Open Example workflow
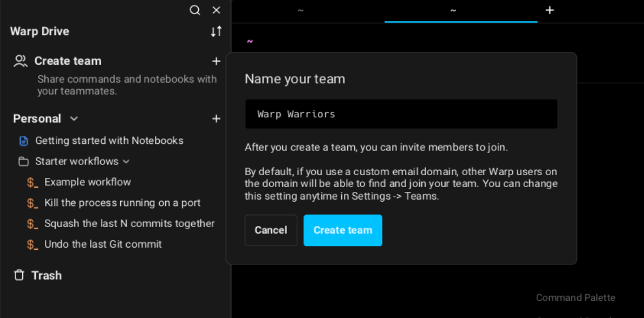 pos(88,182)
